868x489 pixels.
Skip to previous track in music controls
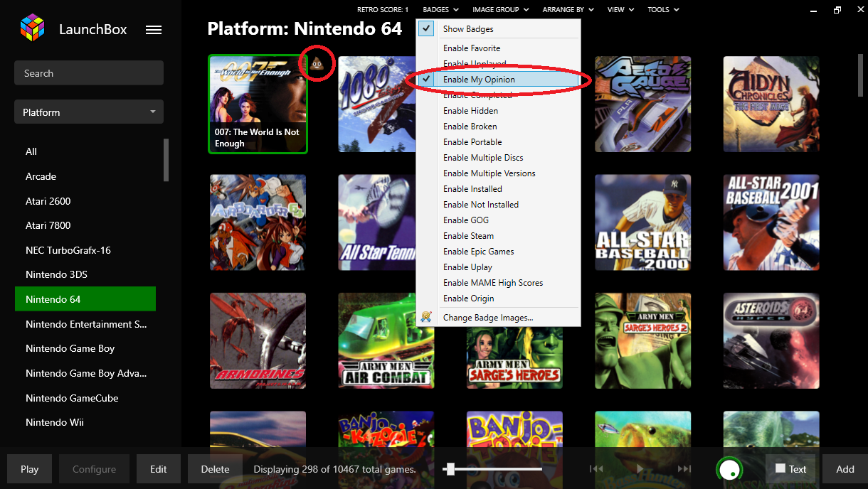coord(596,469)
